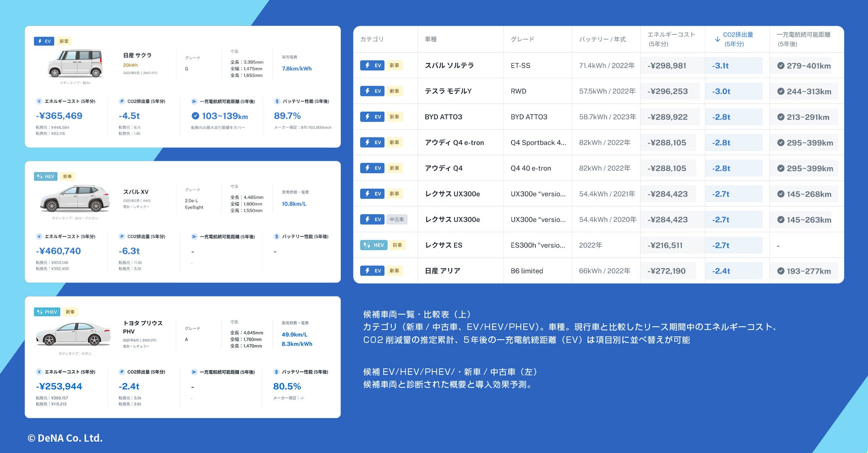This screenshot has height=453, width=868.
Task: Click the HEV badge in the Lexus ES row
Action: click(x=374, y=245)
